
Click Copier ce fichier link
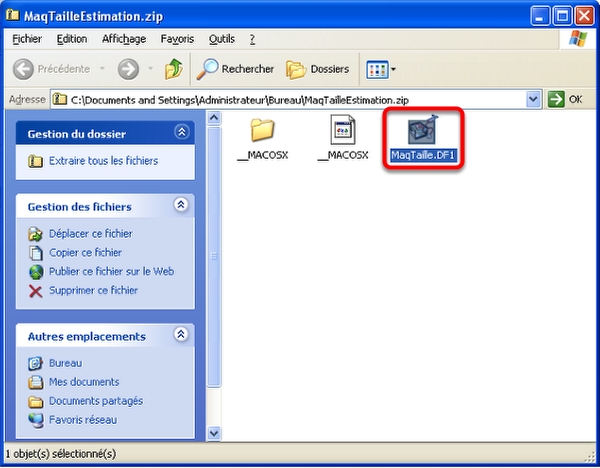tap(85, 253)
